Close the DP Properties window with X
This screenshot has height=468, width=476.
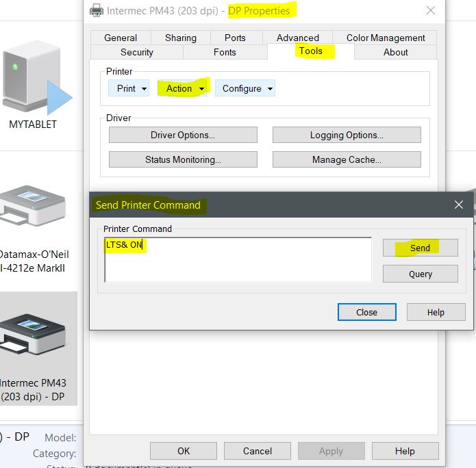431,11
